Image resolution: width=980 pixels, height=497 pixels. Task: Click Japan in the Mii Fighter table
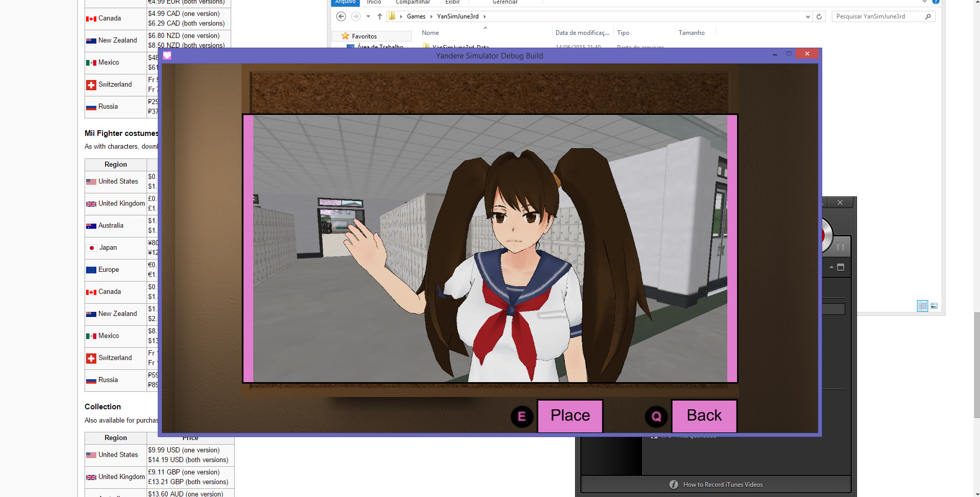pos(108,248)
